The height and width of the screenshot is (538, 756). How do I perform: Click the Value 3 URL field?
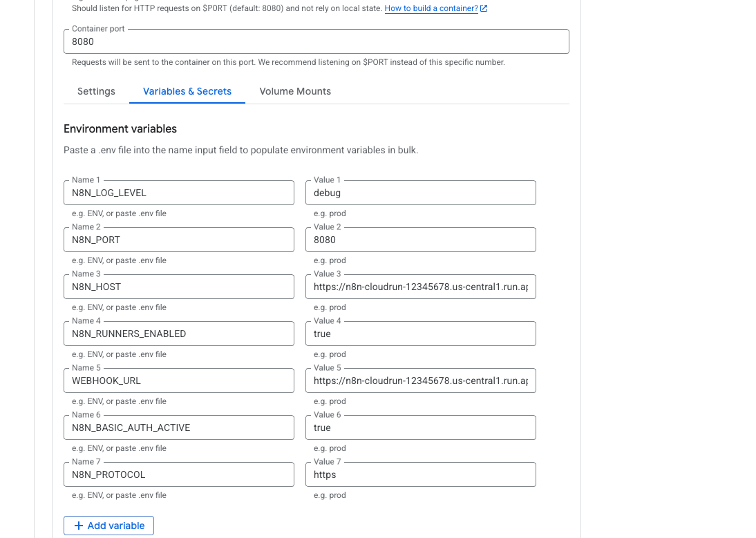click(420, 287)
